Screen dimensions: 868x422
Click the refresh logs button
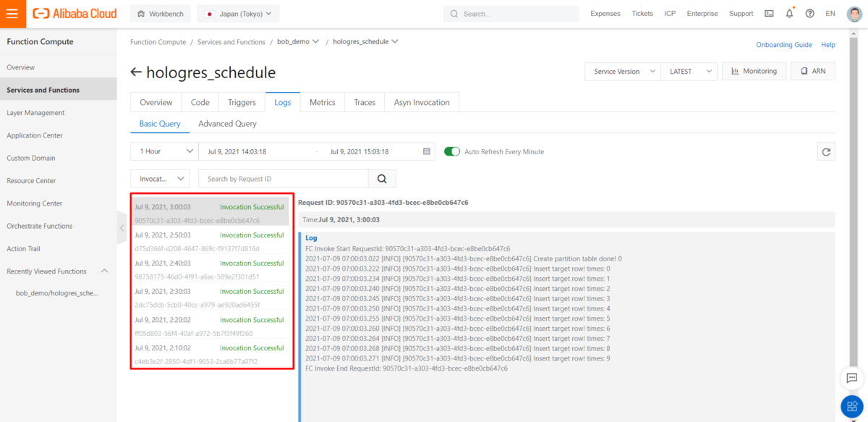(x=826, y=151)
